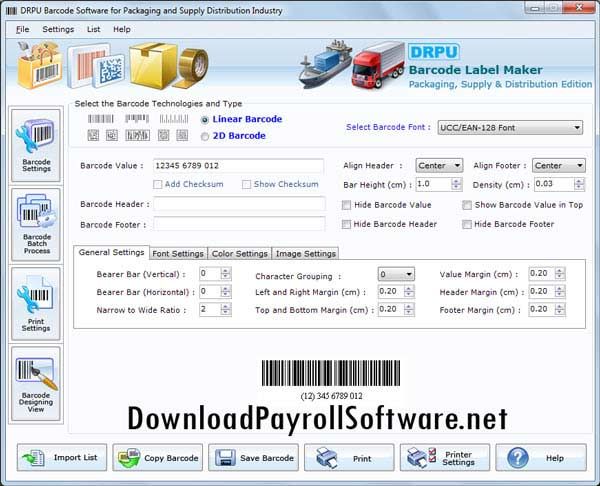Screen dimensions: 600x486
Task: Adjust Top and Bottom Margin spinner
Action: pos(409,309)
